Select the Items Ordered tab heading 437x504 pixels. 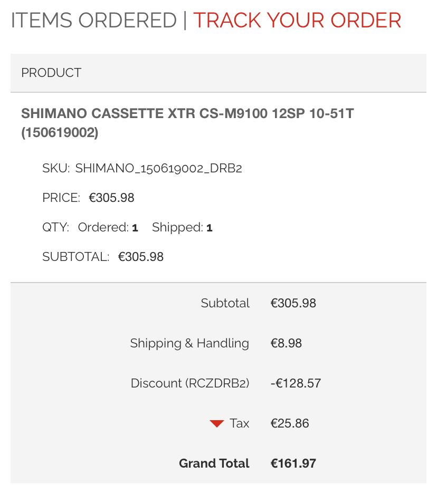point(93,21)
